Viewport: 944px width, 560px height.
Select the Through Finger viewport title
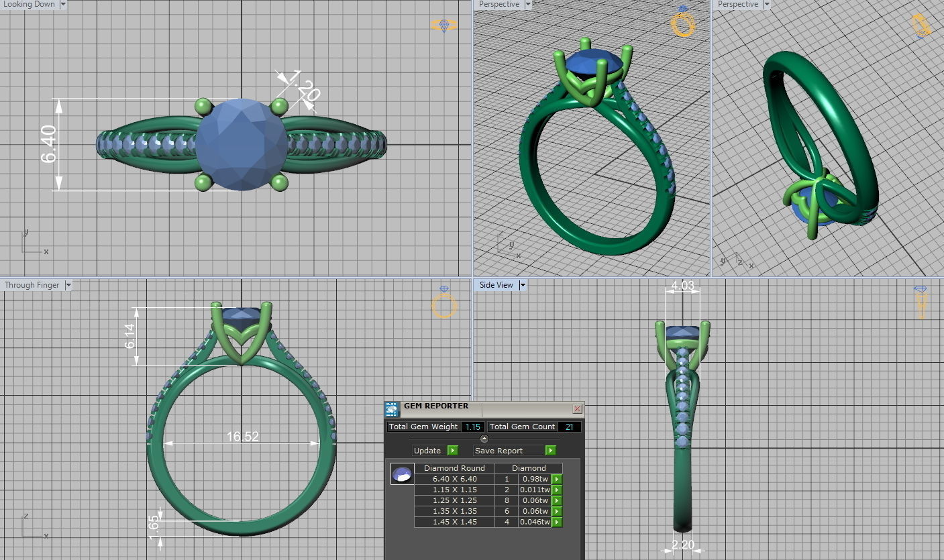[x=32, y=285]
